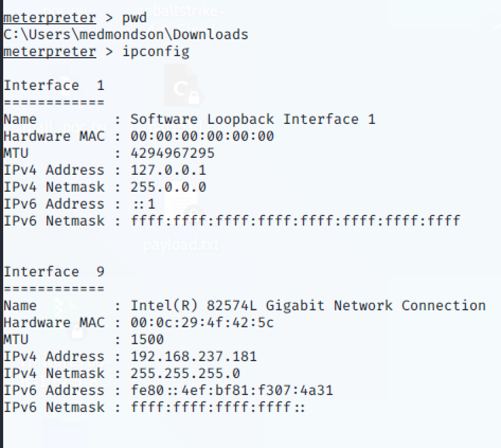Select the faint cobaltstrike desktop item label
501x448 pixels.
(181, 11)
